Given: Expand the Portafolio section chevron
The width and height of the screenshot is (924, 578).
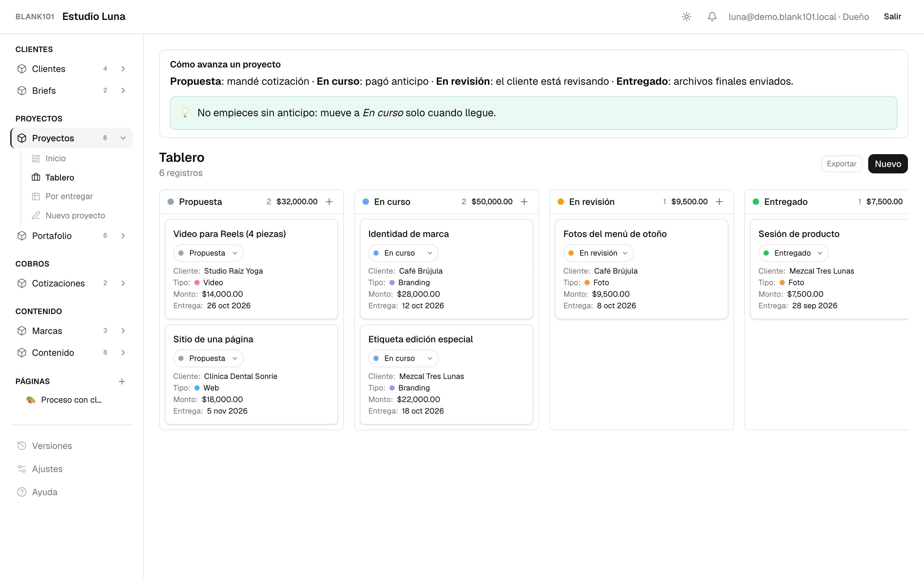Looking at the screenshot, I should (123, 236).
